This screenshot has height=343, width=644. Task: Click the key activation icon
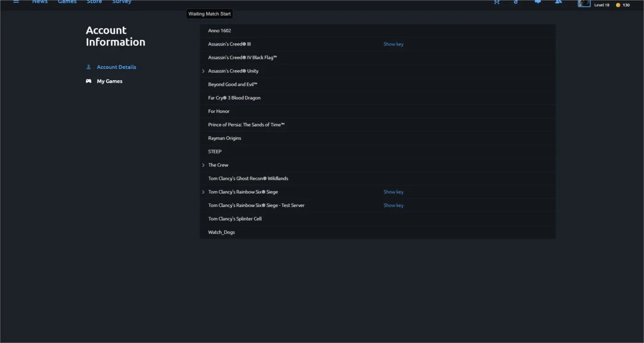[516, 2]
